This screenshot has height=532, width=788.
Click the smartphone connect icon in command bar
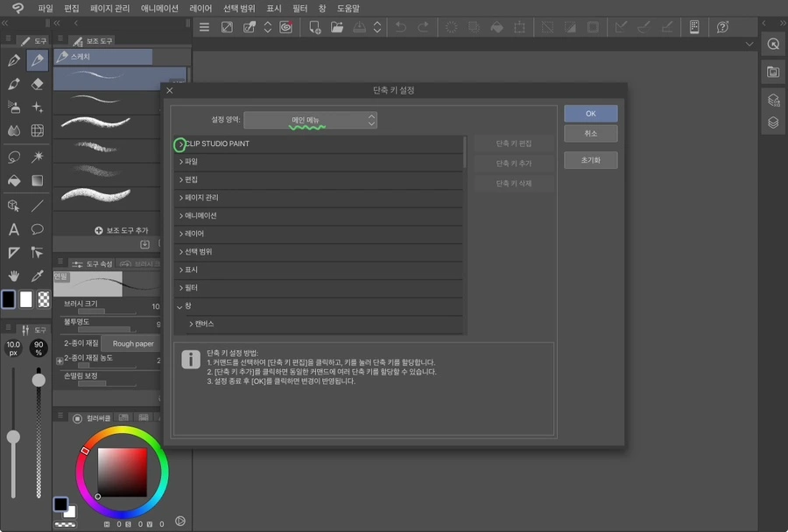694,27
